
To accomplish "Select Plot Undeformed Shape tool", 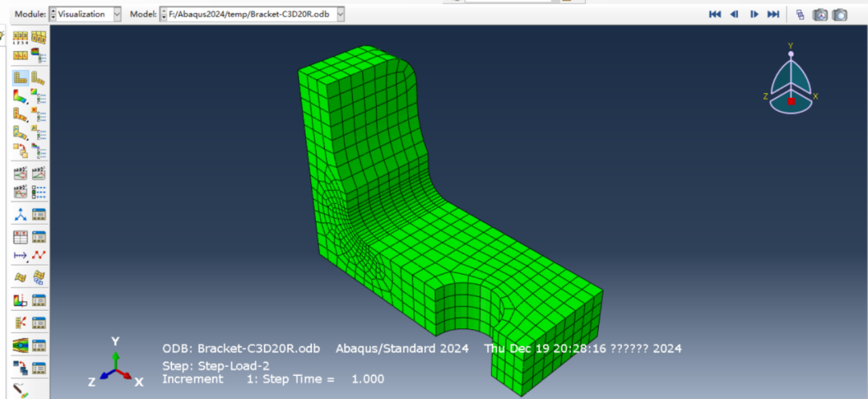I will tap(20, 78).
